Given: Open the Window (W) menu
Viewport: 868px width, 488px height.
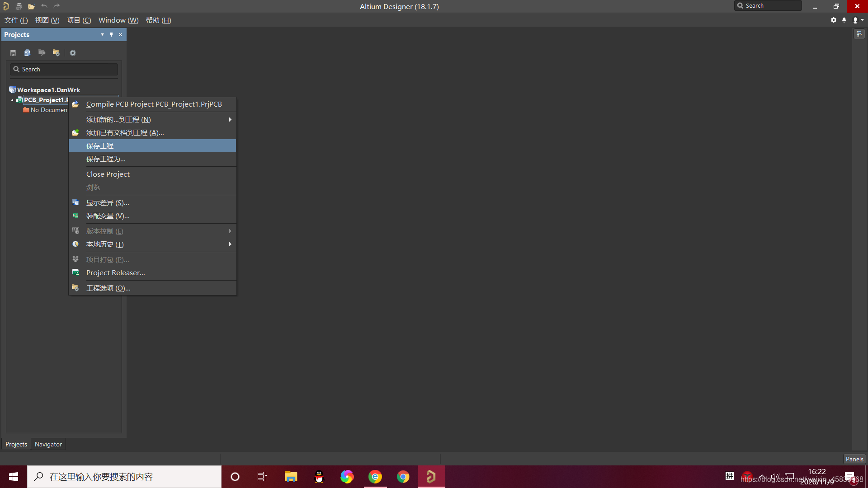Looking at the screenshot, I should [118, 20].
